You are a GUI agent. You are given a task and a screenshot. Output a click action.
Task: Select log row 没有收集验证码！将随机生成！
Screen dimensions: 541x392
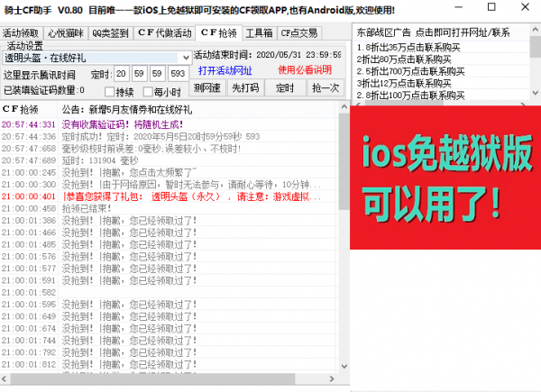click(170, 124)
